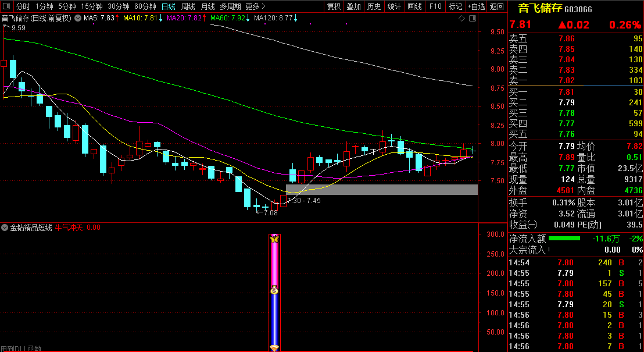Toggle the sidebar panel icon at top-left
The image size is (644, 352).
point(6,6)
